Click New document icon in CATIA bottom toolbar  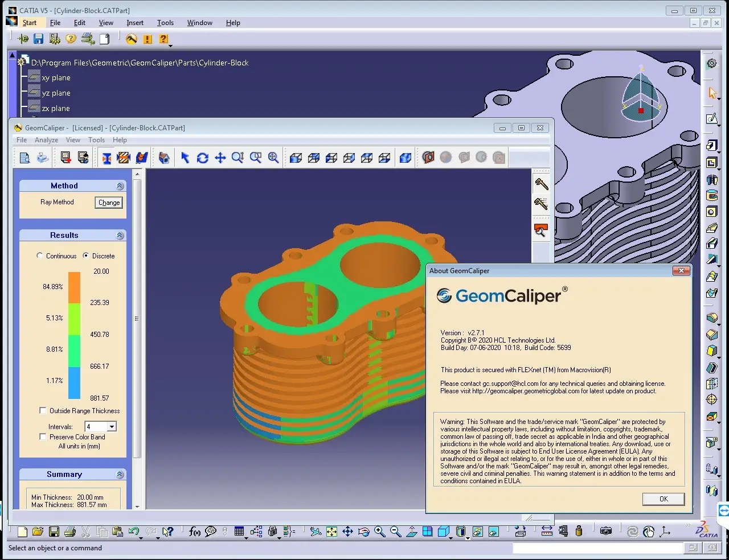pyautogui.click(x=22, y=532)
